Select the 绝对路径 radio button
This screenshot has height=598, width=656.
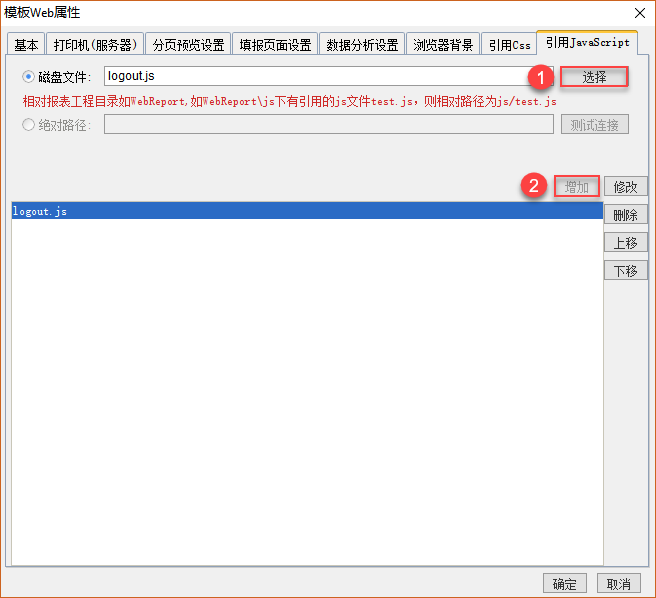28,125
